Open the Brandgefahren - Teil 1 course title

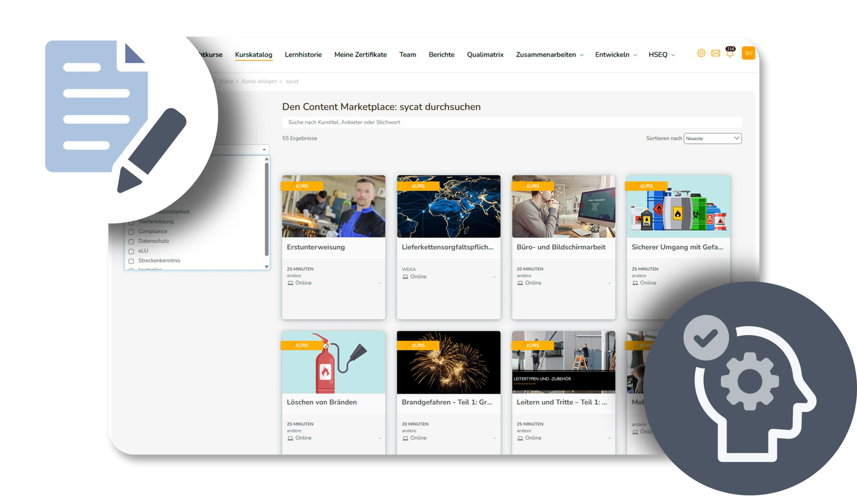pos(447,402)
